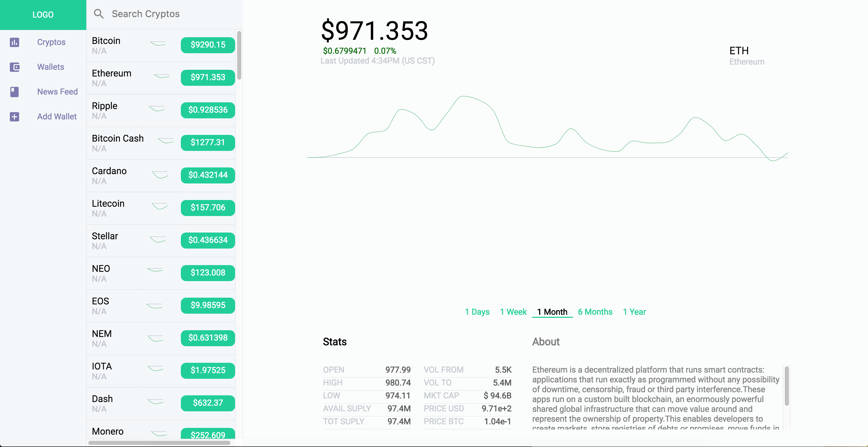The width and height of the screenshot is (868, 447).
Task: Click the Ripple $0.928536 price button
Action: [207, 110]
